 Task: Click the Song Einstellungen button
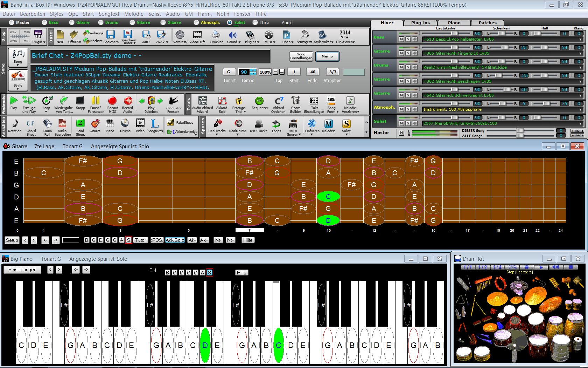[x=301, y=56]
